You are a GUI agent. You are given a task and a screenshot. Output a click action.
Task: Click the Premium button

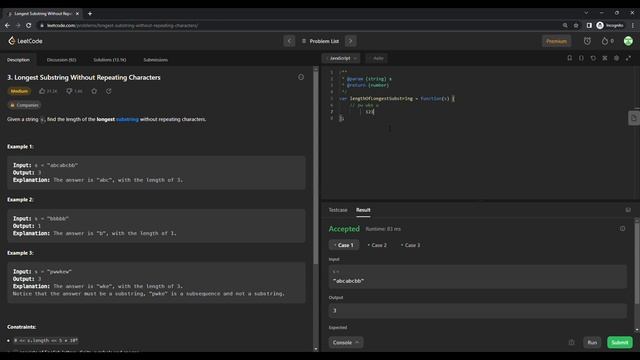coord(556,41)
